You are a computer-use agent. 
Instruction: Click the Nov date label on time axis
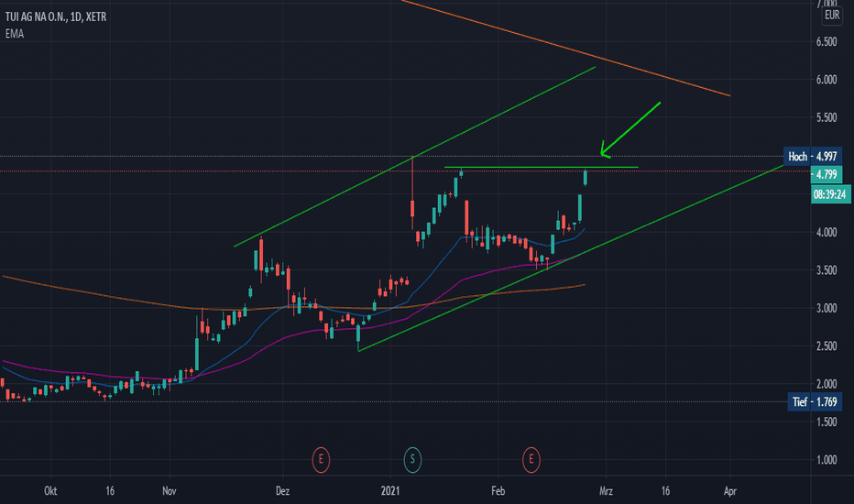[170, 491]
